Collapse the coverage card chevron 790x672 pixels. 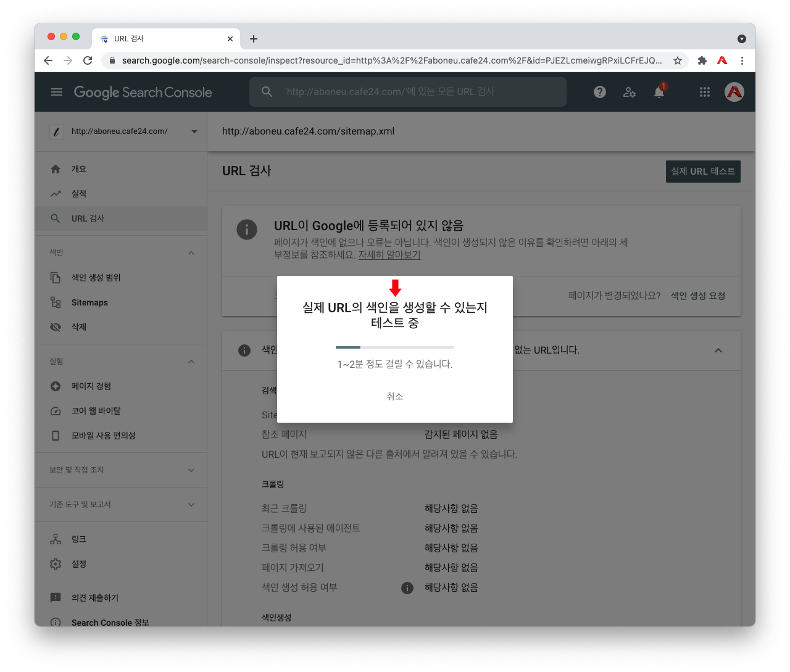point(718,351)
